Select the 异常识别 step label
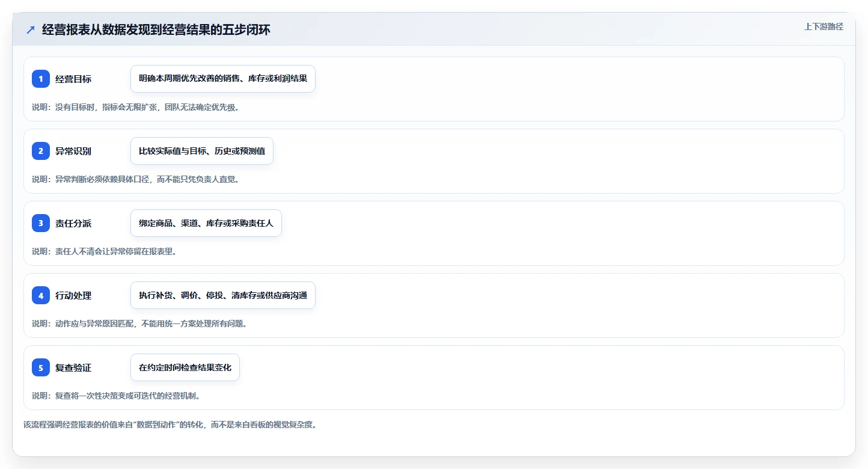Screen dimensions: 868x469 pyautogui.click(x=73, y=151)
